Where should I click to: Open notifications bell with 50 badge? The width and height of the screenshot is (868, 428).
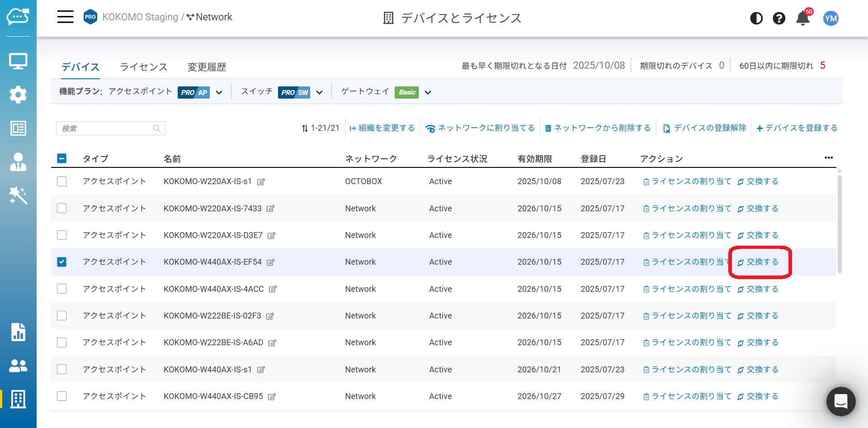coord(803,18)
